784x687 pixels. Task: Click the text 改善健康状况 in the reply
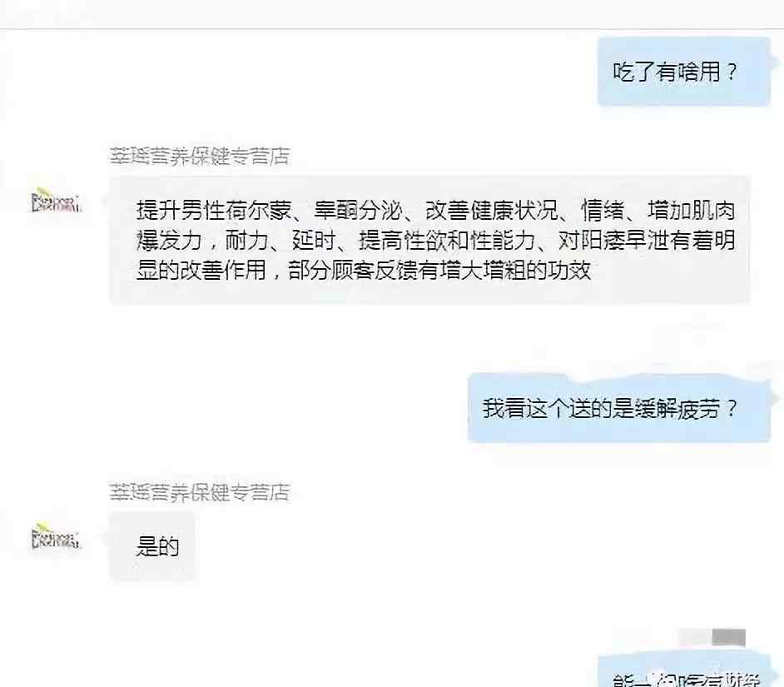coord(492,210)
